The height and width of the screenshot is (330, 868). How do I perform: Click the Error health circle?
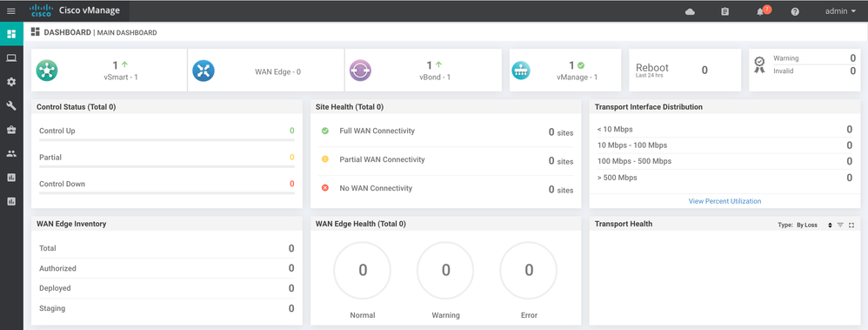tap(529, 270)
